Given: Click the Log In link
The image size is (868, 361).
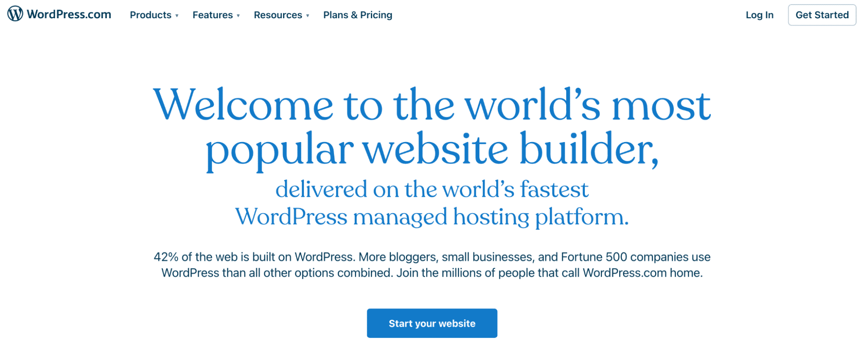Looking at the screenshot, I should [759, 15].
